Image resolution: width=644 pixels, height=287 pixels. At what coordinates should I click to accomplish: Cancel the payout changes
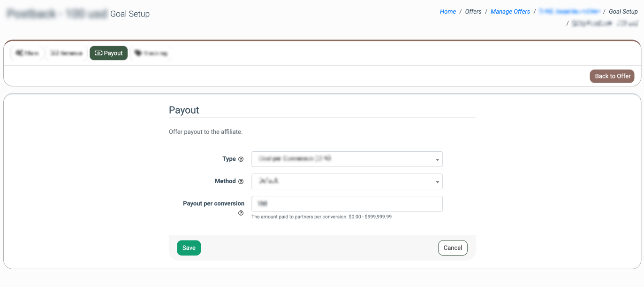click(x=453, y=248)
